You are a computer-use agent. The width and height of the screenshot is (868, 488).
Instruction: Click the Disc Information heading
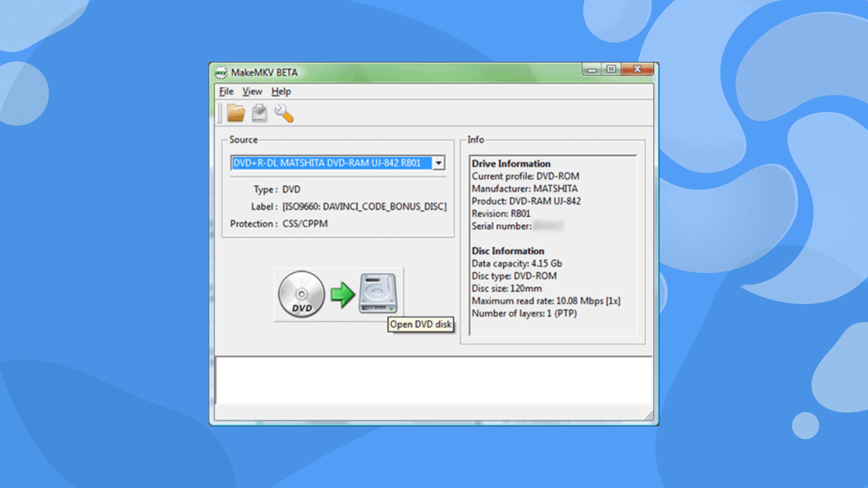click(x=508, y=251)
